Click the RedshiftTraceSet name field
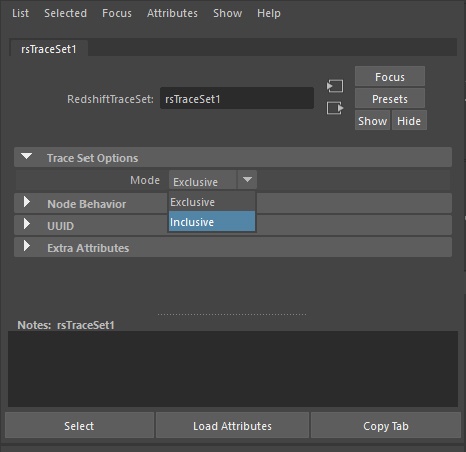The width and height of the screenshot is (466, 452). [237, 98]
